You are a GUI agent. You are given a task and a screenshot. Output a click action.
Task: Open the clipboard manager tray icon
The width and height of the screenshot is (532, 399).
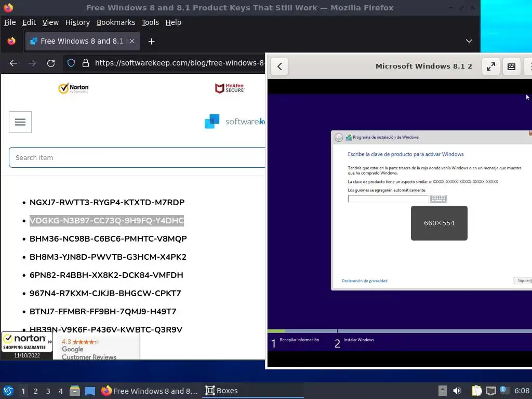tap(477, 391)
